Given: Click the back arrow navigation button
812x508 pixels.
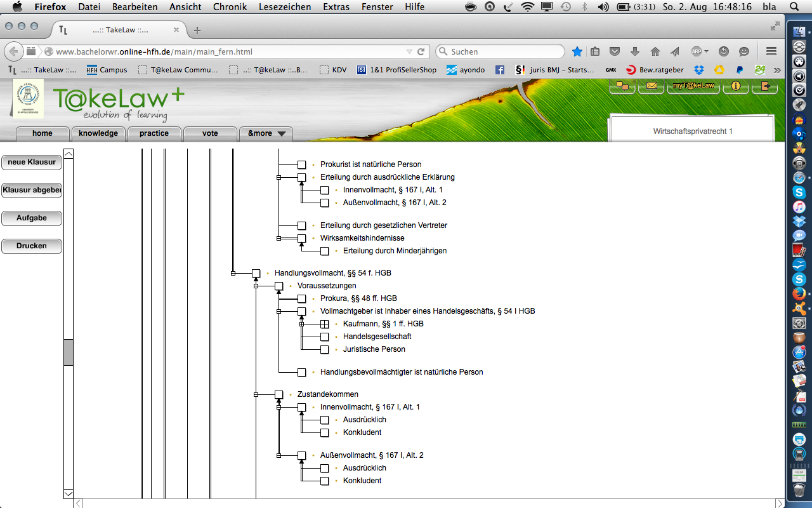Looking at the screenshot, I should click(13, 51).
